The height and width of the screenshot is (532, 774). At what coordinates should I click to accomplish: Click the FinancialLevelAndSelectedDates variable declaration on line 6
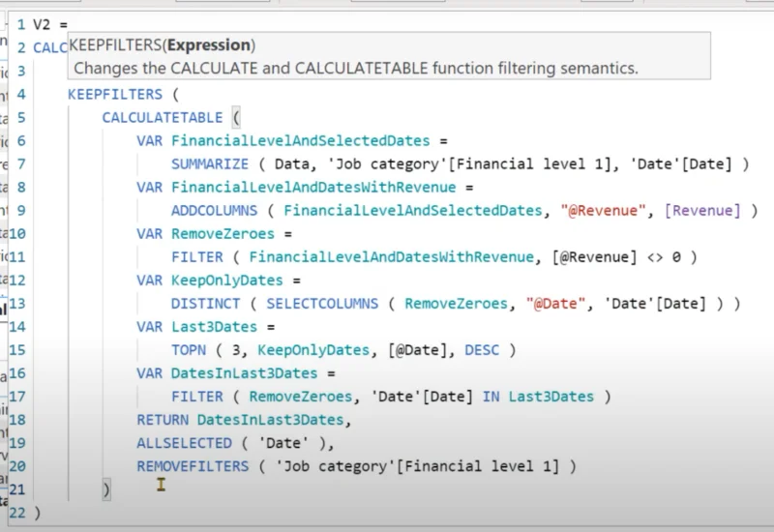301,140
